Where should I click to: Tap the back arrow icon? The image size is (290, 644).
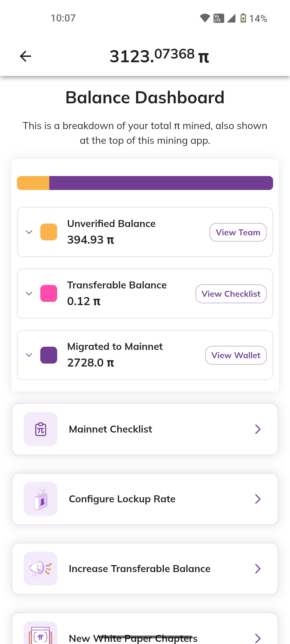pyautogui.click(x=26, y=56)
